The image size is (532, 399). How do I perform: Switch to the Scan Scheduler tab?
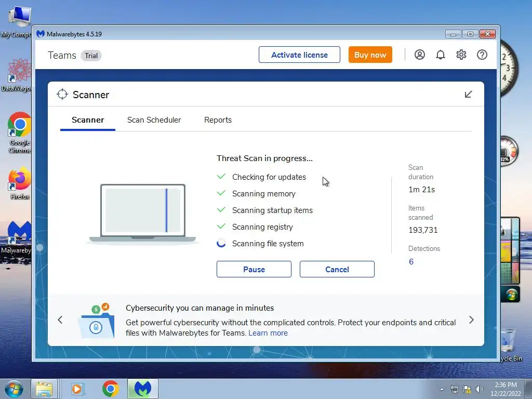click(154, 120)
